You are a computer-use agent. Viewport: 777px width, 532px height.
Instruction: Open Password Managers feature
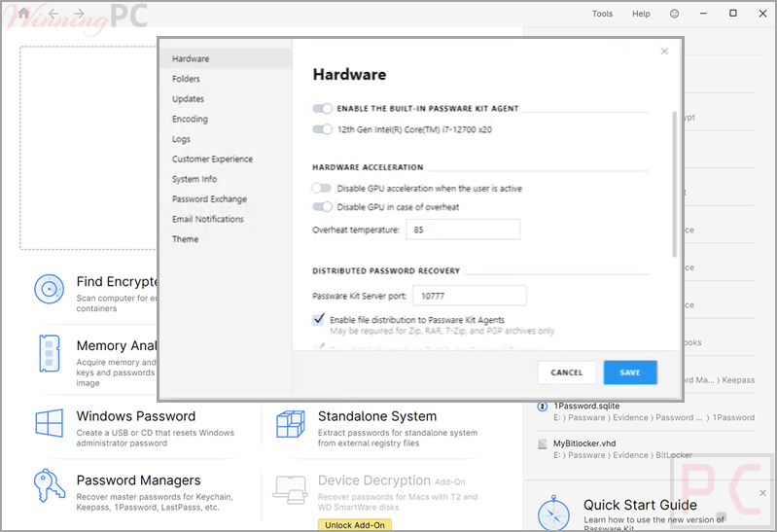138,480
